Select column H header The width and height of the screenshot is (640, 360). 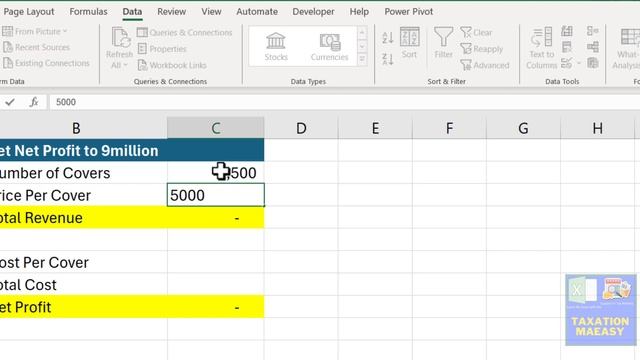coord(598,128)
